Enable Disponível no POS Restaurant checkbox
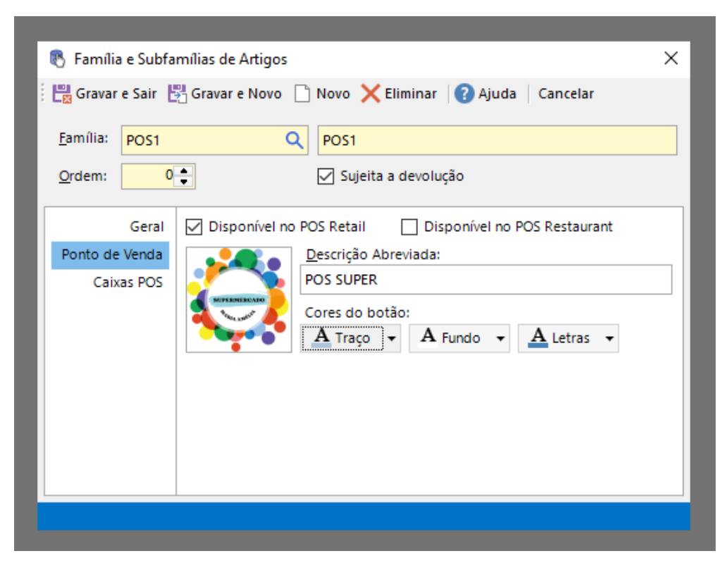The height and width of the screenshot is (563, 728). pos(409,227)
